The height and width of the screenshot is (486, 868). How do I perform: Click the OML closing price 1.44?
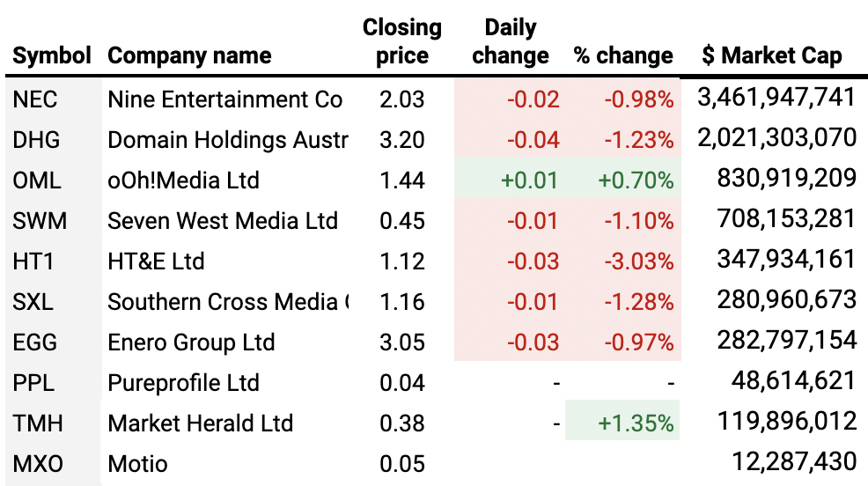(401, 180)
